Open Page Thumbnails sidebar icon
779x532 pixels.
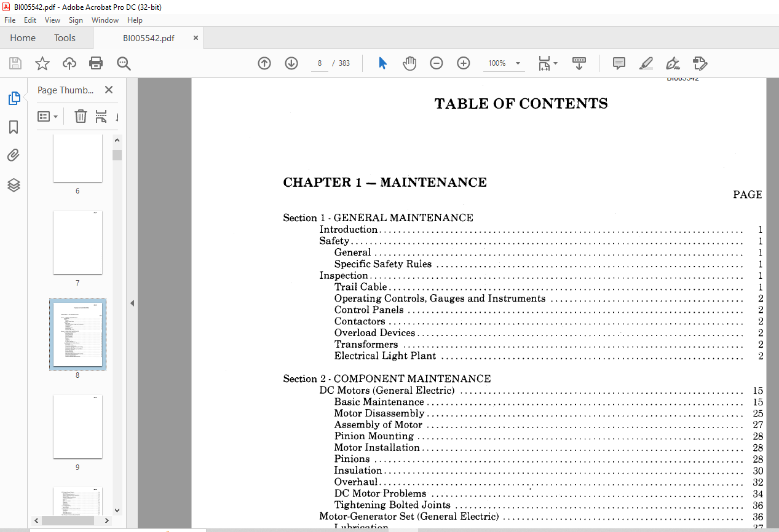tap(14, 98)
